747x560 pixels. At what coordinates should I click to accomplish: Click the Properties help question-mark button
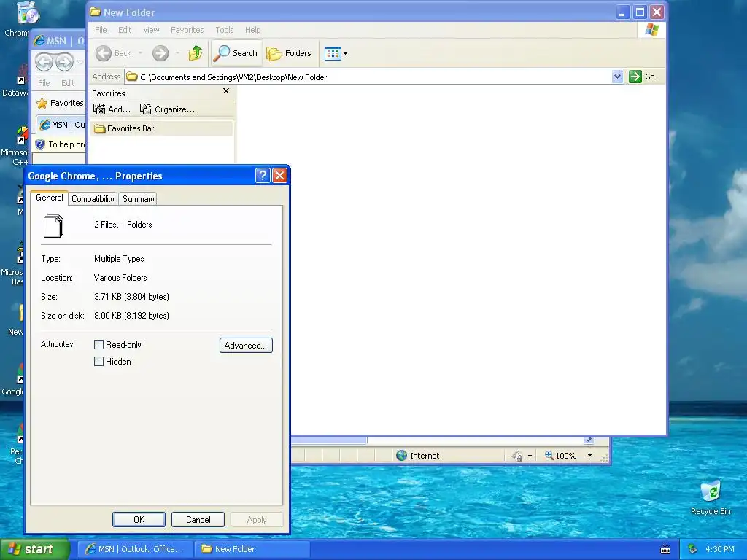[263, 176]
